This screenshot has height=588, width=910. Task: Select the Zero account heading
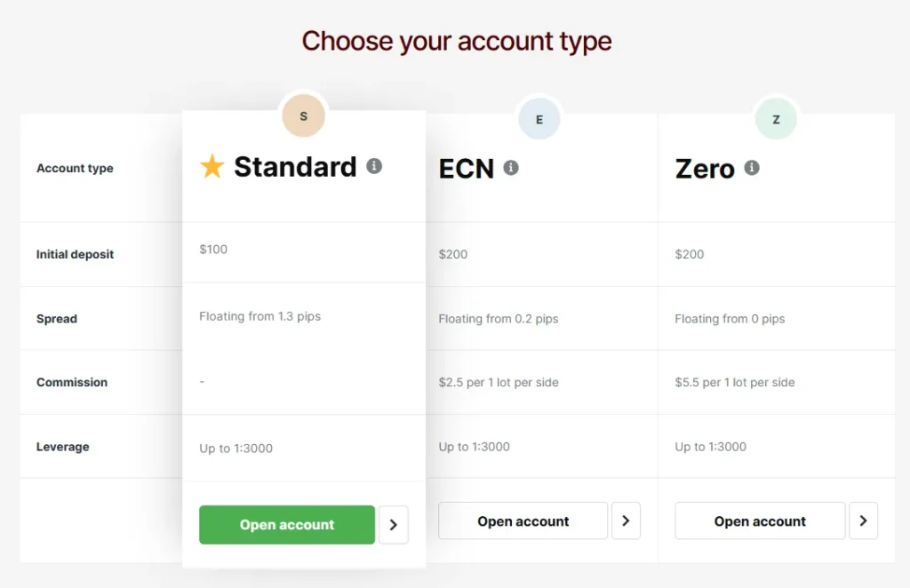click(x=705, y=169)
